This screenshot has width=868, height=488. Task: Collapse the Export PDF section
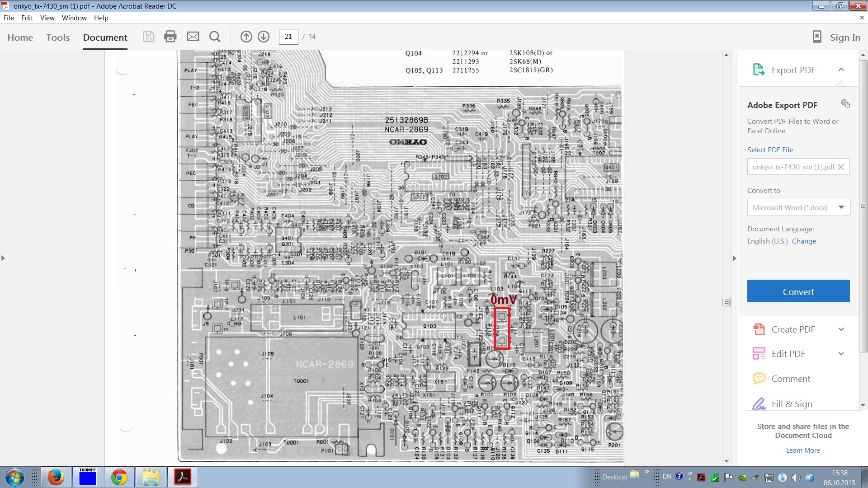pyautogui.click(x=841, y=70)
